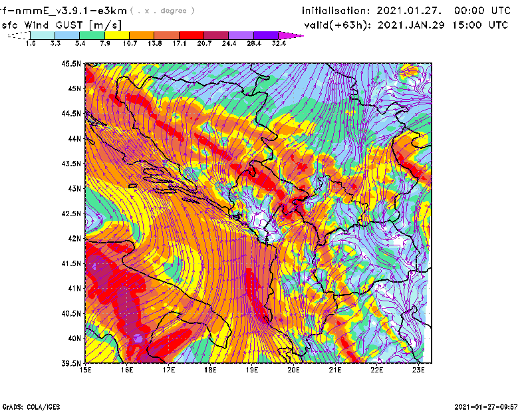Click the '17E' longitude label
Image resolution: width=532 pixels, height=411 pixels.
click(x=169, y=370)
